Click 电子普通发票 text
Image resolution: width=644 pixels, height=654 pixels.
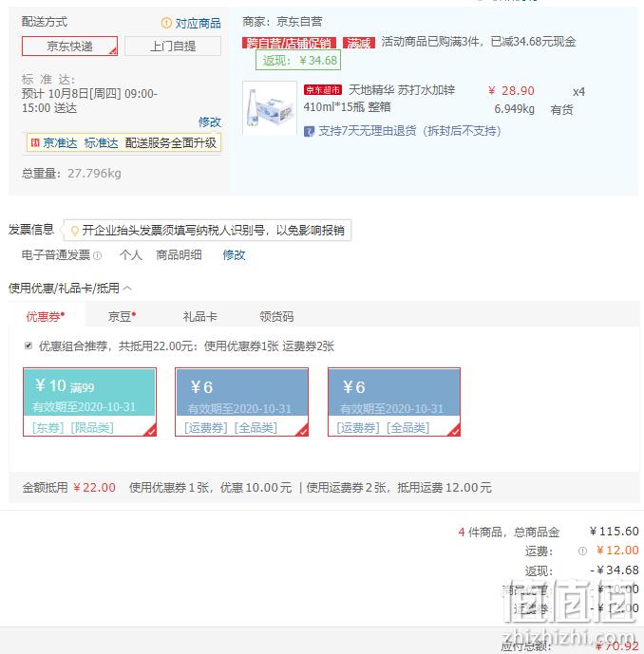tap(56, 254)
